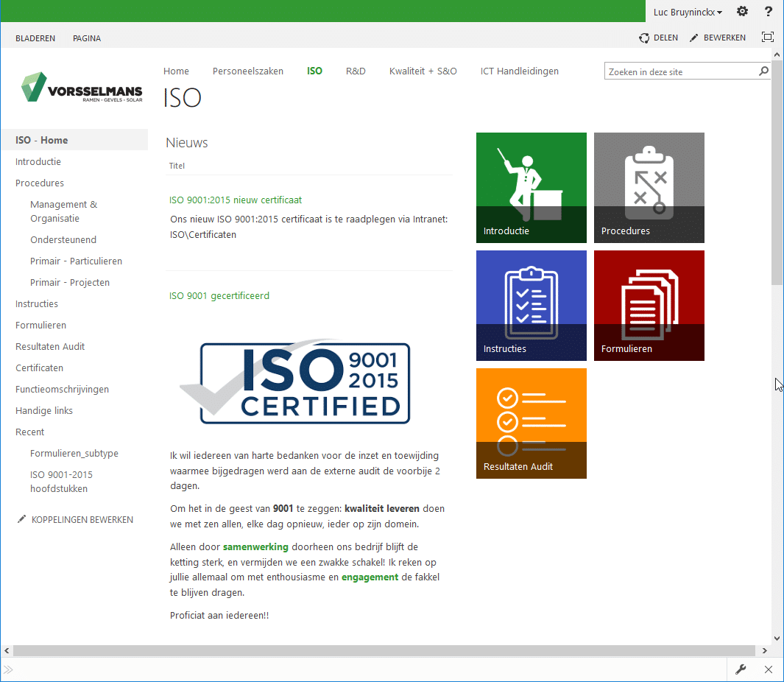The width and height of the screenshot is (784, 682).
Task: Click the Delen share button
Action: tap(659, 38)
